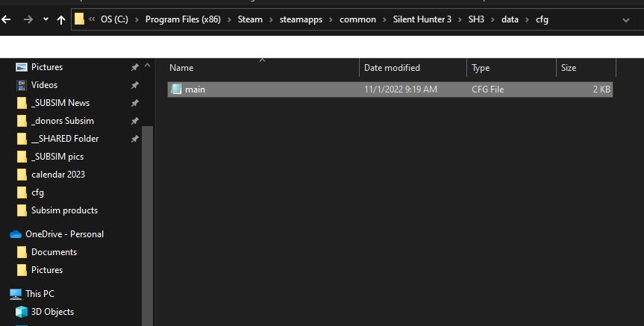The height and width of the screenshot is (326, 644).
Task: Click the Forward navigation arrow
Action: pyautogui.click(x=28, y=19)
